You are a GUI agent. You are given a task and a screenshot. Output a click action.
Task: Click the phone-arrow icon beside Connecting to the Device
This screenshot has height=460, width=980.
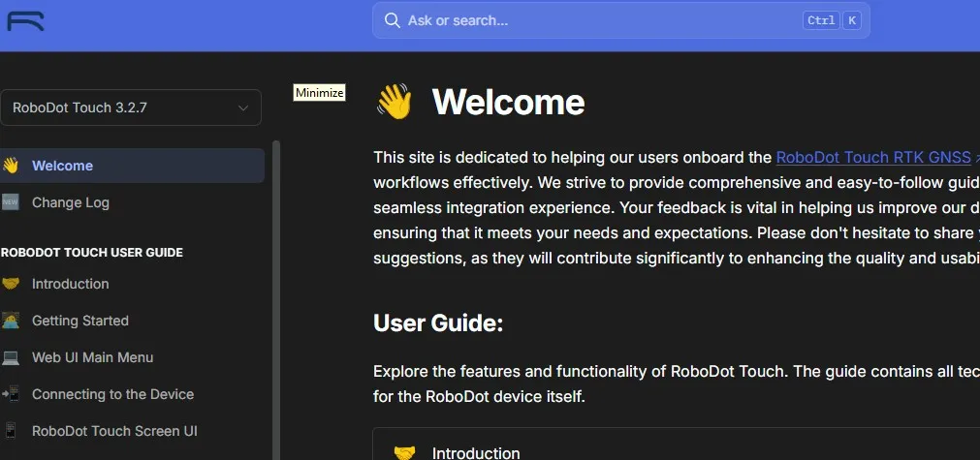(10, 394)
